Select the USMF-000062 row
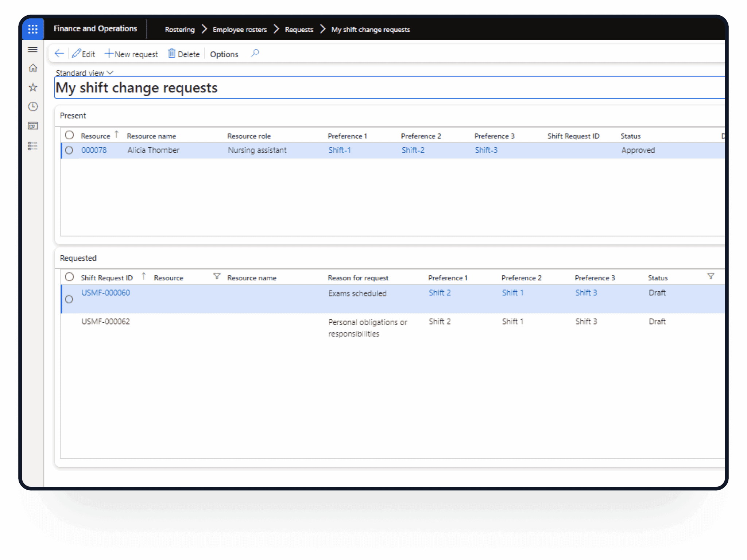Screen dimensions: 747x560 (393, 327)
